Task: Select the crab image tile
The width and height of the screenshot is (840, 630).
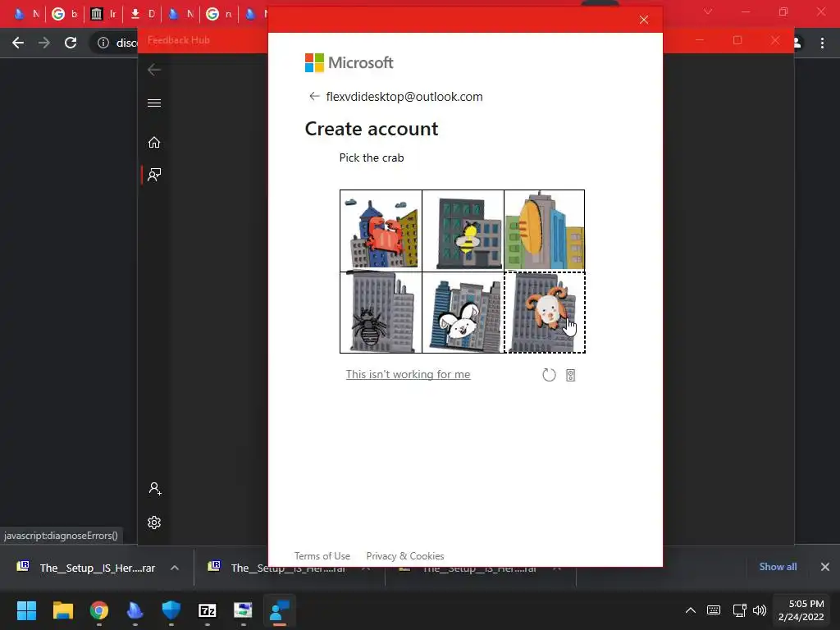Action: [x=381, y=231]
